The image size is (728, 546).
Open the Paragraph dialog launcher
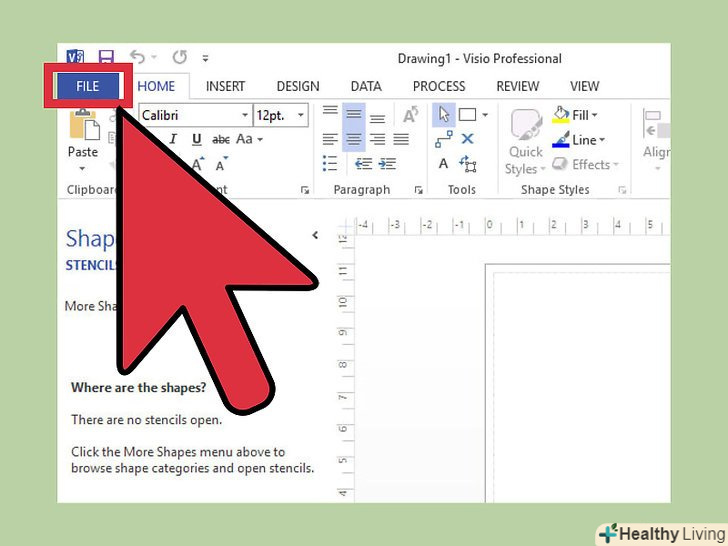[x=418, y=190]
